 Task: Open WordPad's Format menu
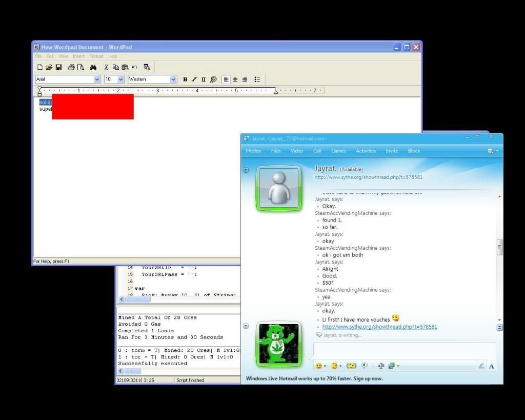click(x=96, y=56)
